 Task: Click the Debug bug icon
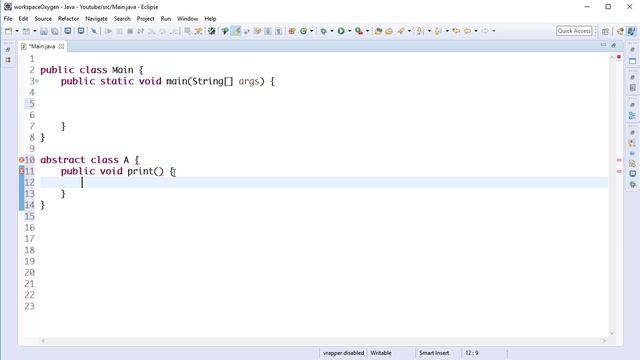click(323, 31)
